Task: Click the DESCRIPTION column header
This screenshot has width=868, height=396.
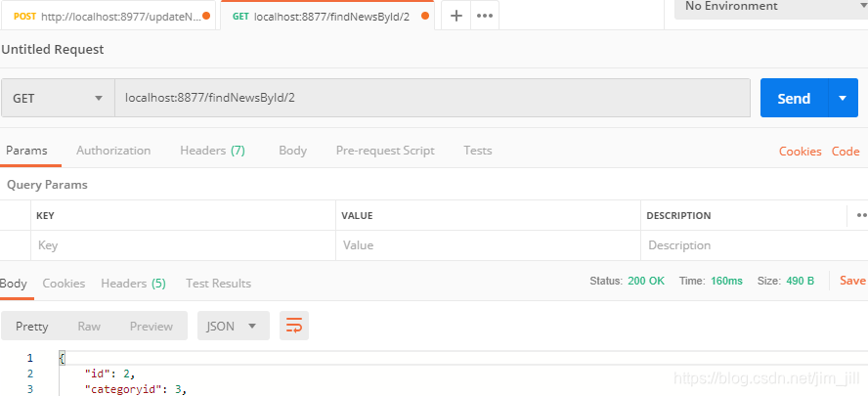Action: (x=678, y=215)
